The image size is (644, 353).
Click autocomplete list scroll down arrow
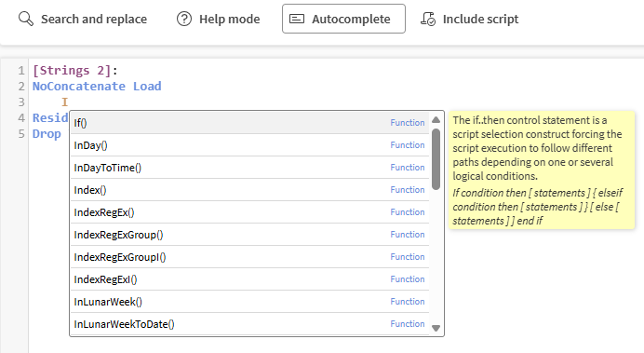(436, 328)
